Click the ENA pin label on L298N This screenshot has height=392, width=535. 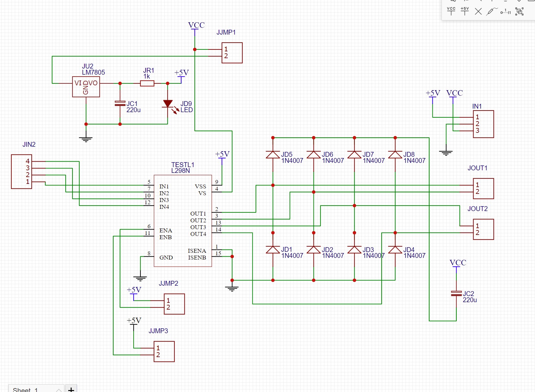tap(166, 230)
